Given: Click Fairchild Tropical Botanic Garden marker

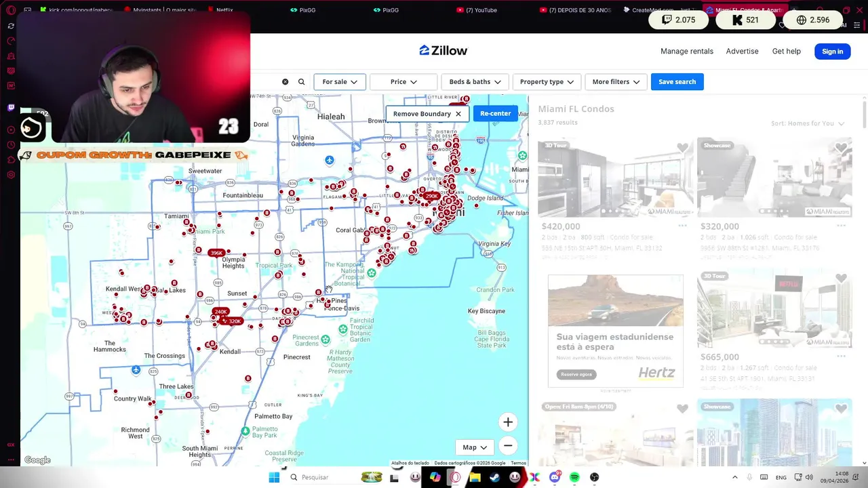Looking at the screenshot, I should (x=343, y=329).
